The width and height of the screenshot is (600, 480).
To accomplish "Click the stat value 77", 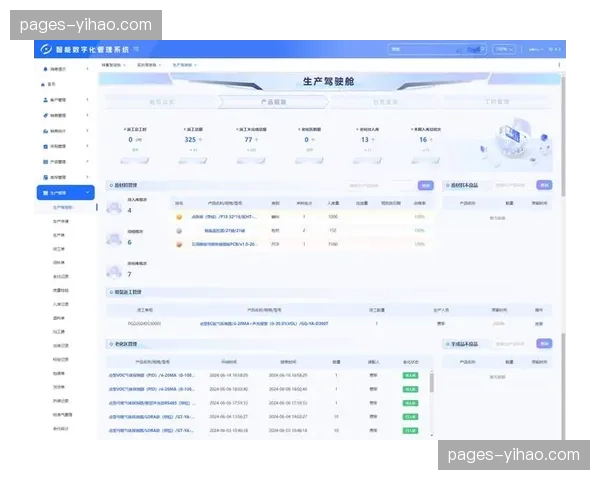I will pos(248,140).
